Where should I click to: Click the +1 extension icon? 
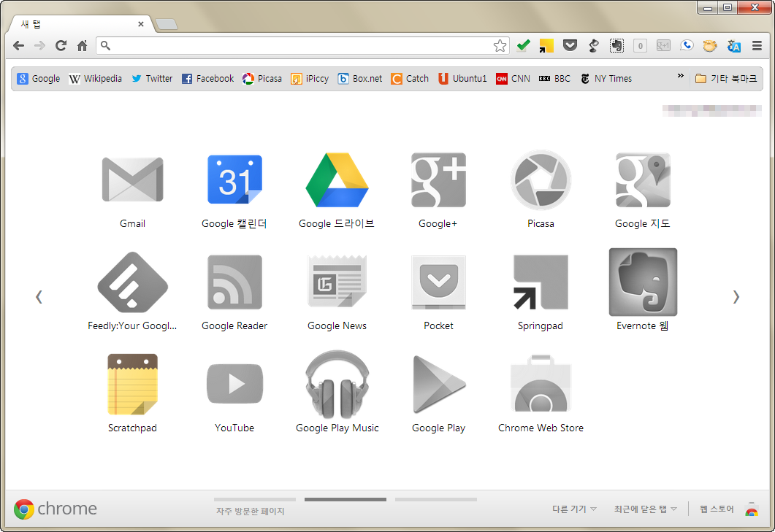[x=663, y=46]
